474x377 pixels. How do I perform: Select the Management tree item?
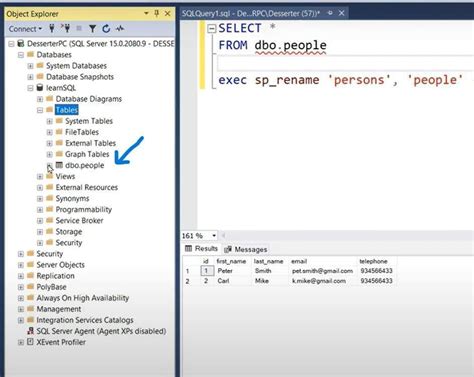point(59,309)
